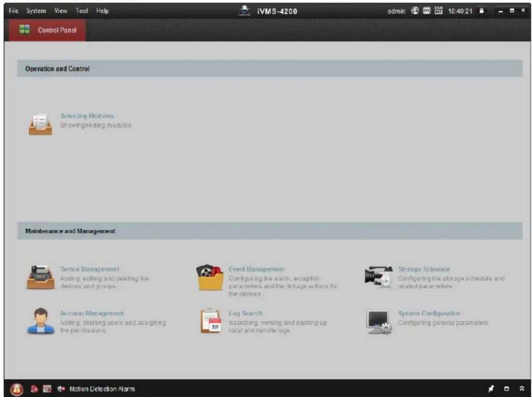Open the Storage Schedule link
Screen dimensions: 532x397
[x=424, y=269]
